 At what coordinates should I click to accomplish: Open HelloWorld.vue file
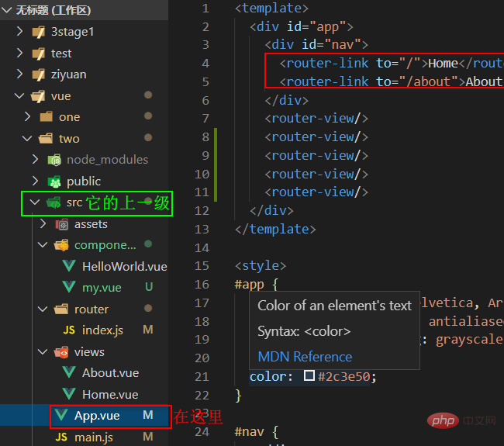(x=125, y=267)
